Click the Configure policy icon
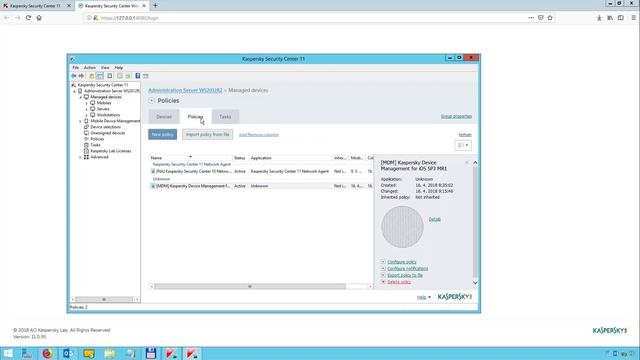 pos(383,262)
